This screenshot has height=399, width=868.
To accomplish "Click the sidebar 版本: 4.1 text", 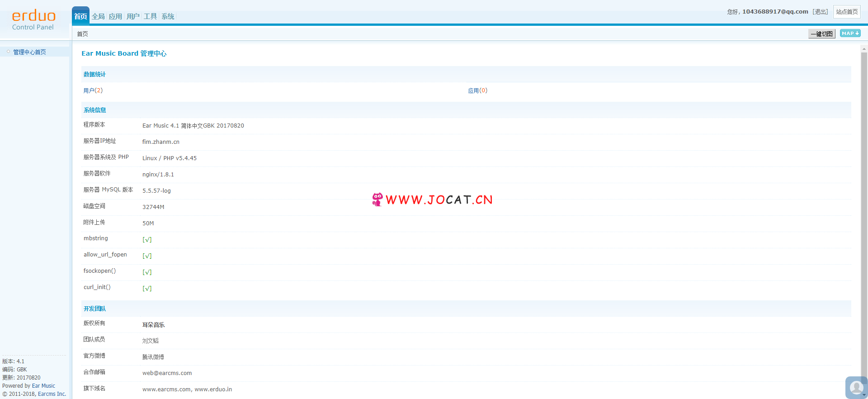I will pos(13,361).
